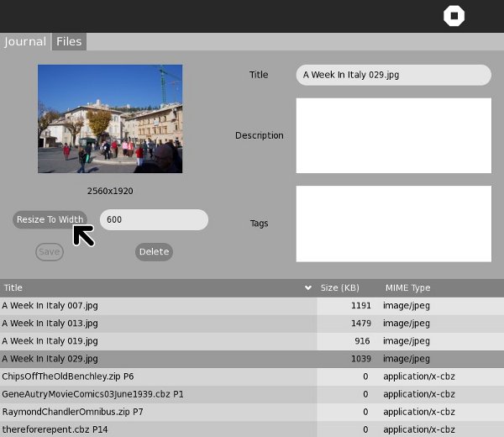Click the Stop activity icon
The image size is (504, 437).
454,17
